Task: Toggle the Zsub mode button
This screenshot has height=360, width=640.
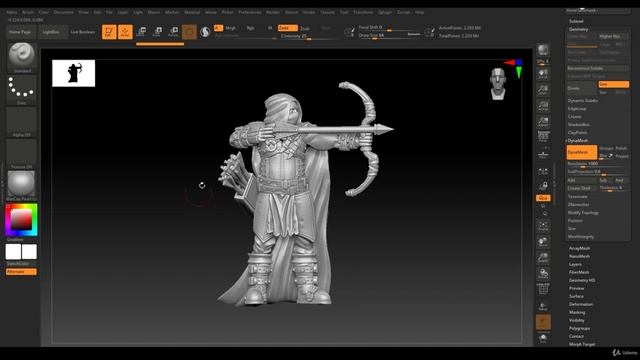Action: tap(305, 28)
